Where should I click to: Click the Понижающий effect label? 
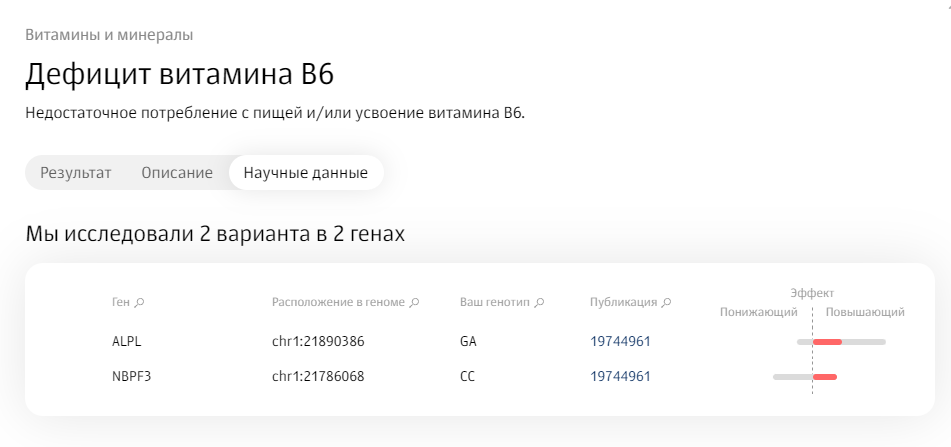coord(759,312)
